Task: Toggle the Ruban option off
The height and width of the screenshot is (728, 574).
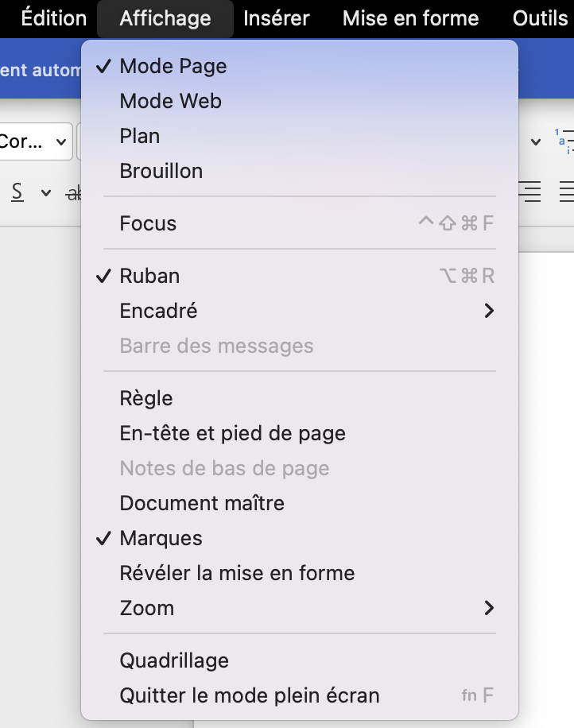Action: coord(149,276)
